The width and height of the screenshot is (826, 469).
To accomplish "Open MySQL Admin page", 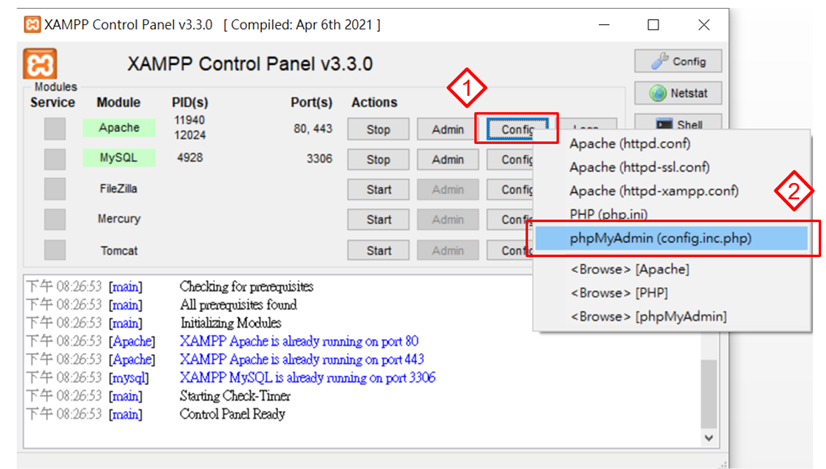I will click(448, 159).
